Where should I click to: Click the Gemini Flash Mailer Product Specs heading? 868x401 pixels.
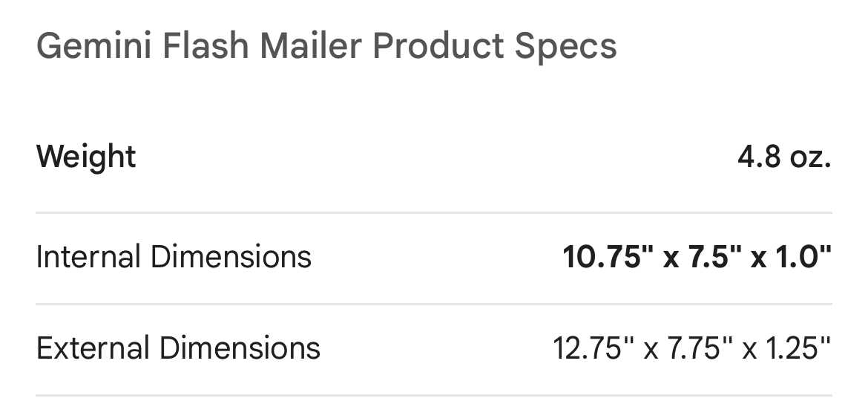point(326,47)
